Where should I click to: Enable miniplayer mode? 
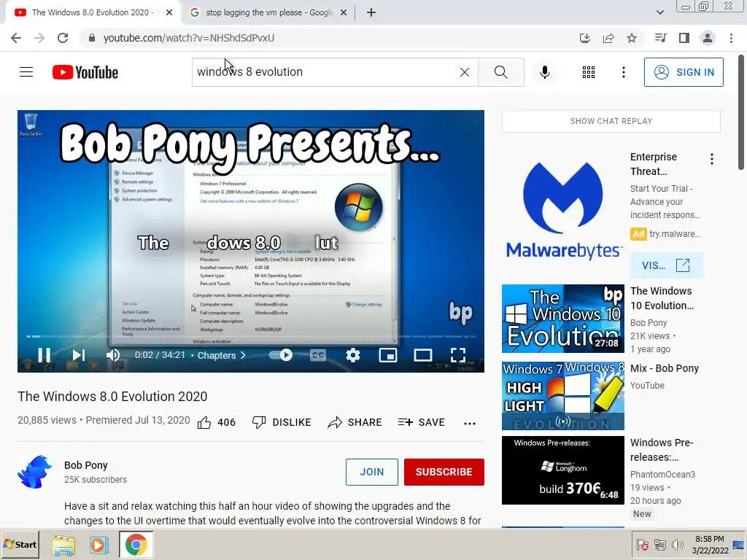388,355
